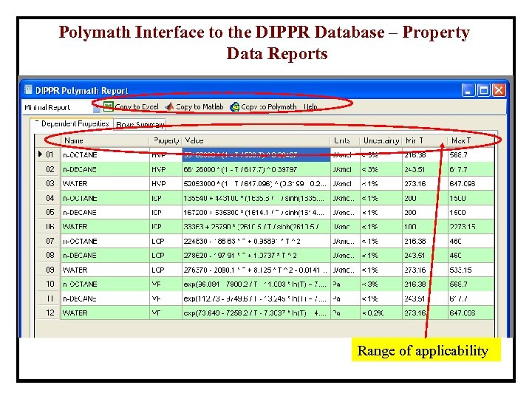This screenshot has width=532, height=399.
Task: Copy the report to Matlab
Action: (x=194, y=106)
